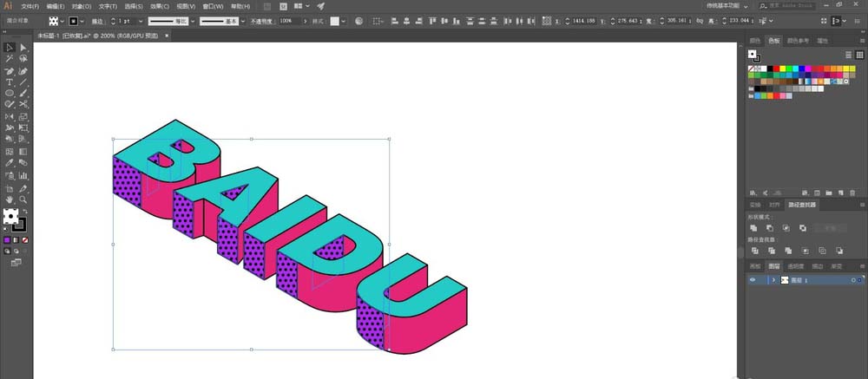This screenshot has height=379, width=868.
Task: Delete swatch with the trash icon
Action: (x=852, y=193)
